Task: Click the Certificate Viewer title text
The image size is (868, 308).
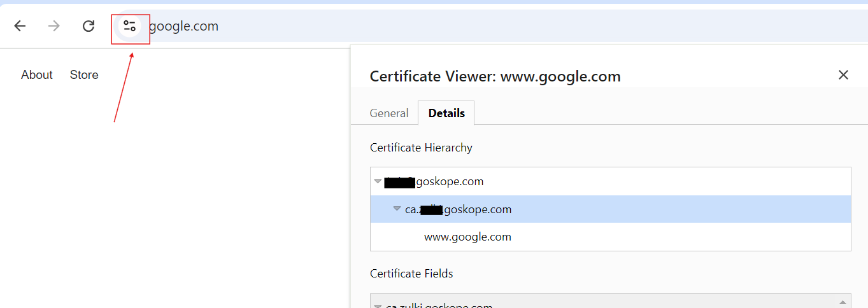Action: 495,76
